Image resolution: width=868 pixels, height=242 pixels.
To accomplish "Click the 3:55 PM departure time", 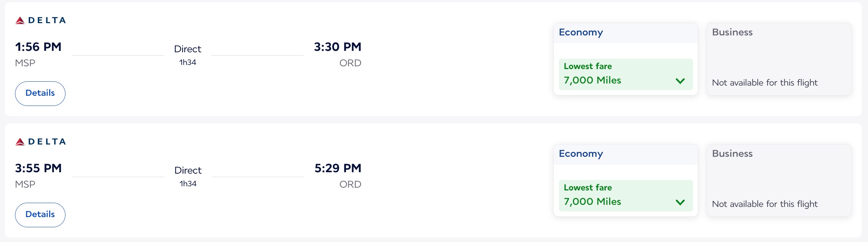I will coord(38,168).
